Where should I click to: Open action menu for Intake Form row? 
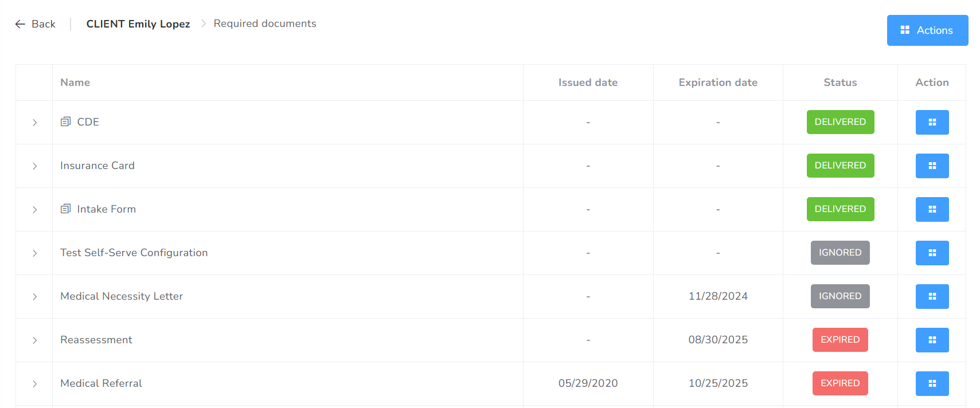point(932,209)
